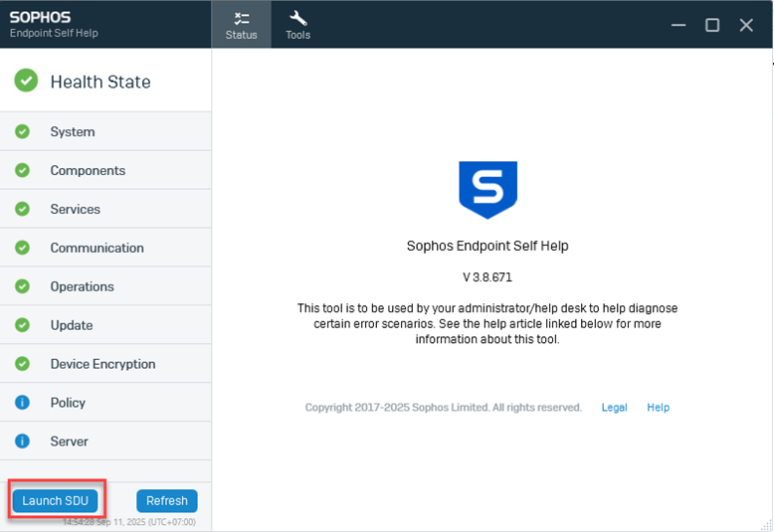The width and height of the screenshot is (774, 532).
Task: Open the Tools tab
Action: click(x=297, y=24)
